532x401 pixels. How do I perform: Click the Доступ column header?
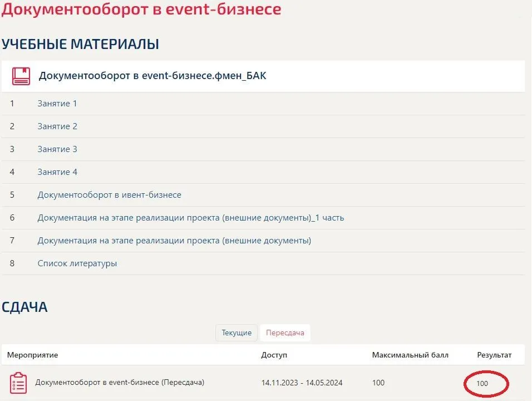(x=274, y=355)
